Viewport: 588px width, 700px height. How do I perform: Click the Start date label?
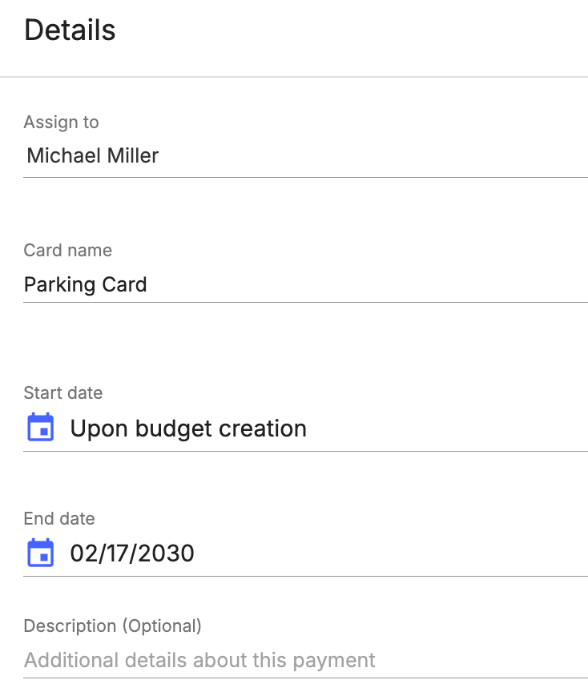[63, 393]
